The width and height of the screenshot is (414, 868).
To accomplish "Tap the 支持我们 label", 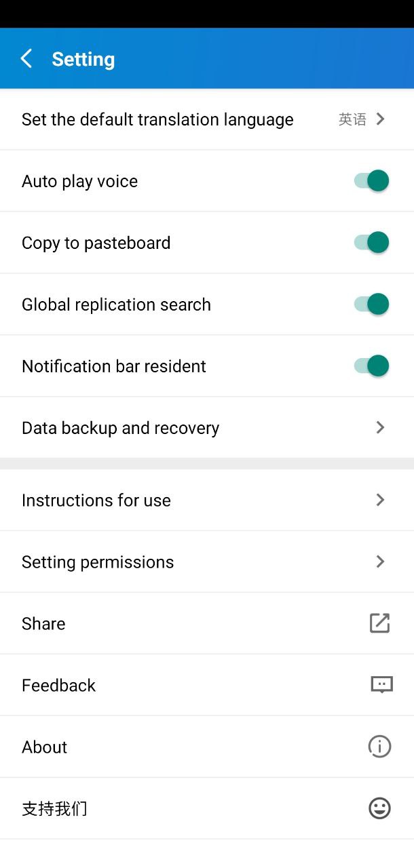I will [54, 808].
